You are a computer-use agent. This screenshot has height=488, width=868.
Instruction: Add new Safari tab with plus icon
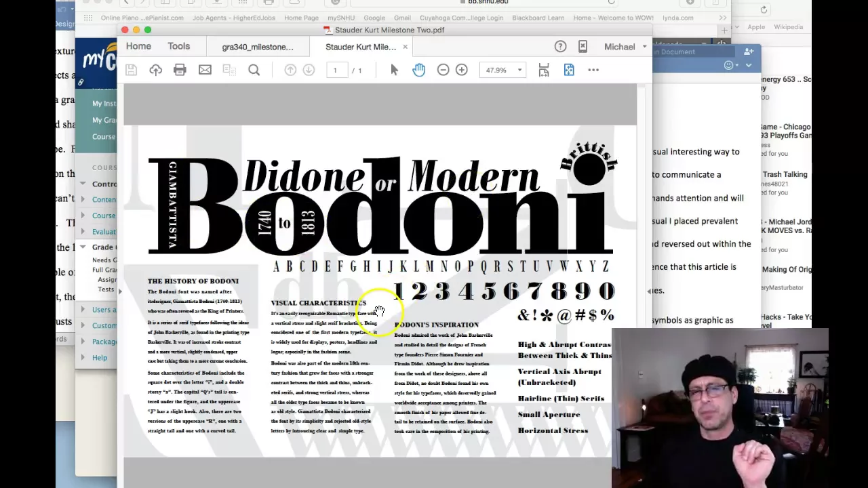click(724, 30)
